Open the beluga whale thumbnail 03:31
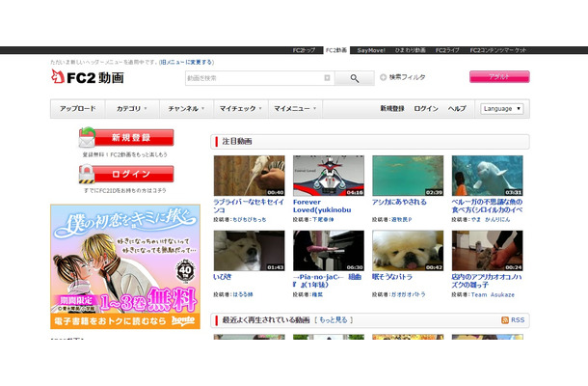 [x=487, y=176]
